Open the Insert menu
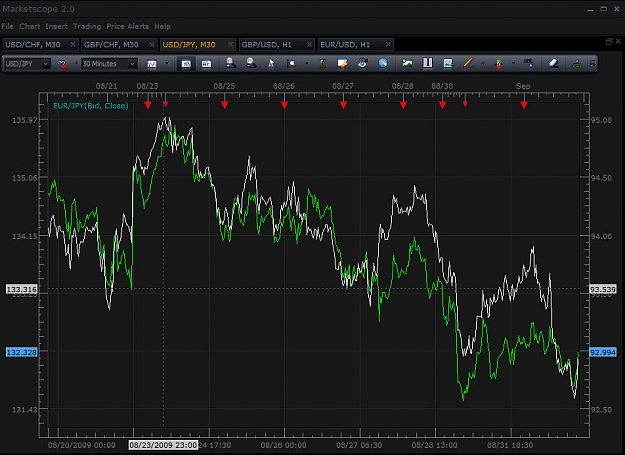The height and width of the screenshot is (455, 625). [56, 26]
